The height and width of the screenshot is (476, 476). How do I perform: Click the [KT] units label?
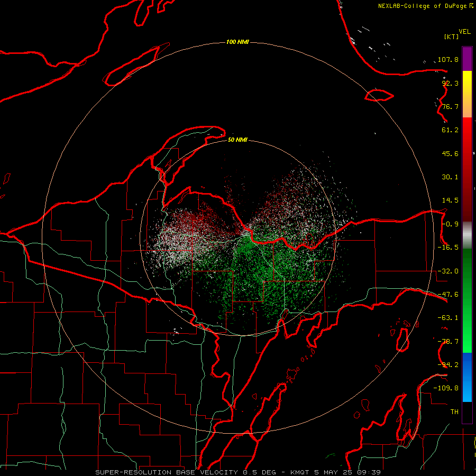pyautogui.click(x=452, y=36)
